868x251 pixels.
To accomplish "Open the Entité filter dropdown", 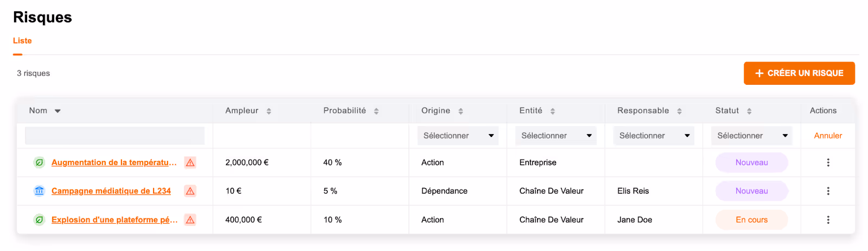I will coord(556,136).
